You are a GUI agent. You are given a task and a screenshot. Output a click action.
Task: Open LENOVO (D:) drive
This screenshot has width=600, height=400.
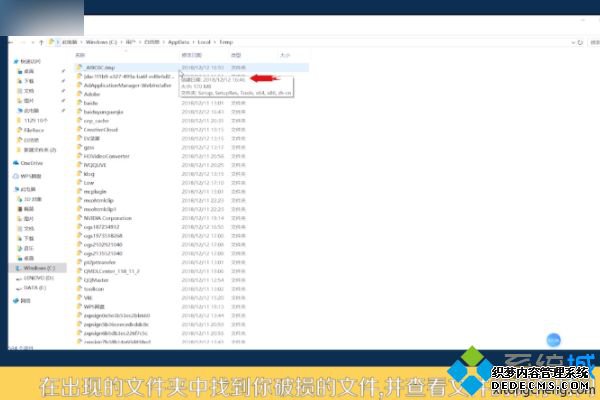[x=35, y=278]
